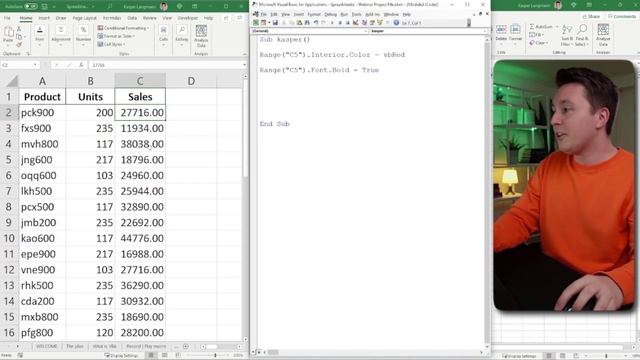640x360 pixels.
Task: Open the Font group dropdown
Action: tap(40, 35)
